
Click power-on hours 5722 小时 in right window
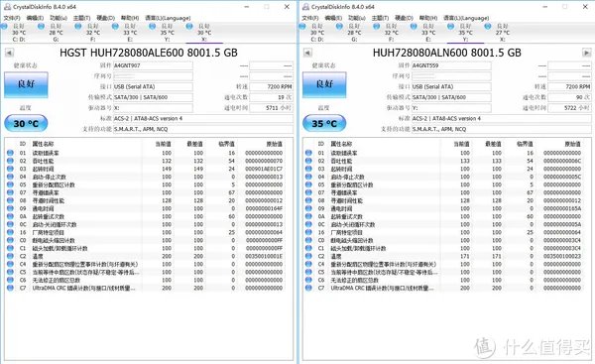coord(569,108)
